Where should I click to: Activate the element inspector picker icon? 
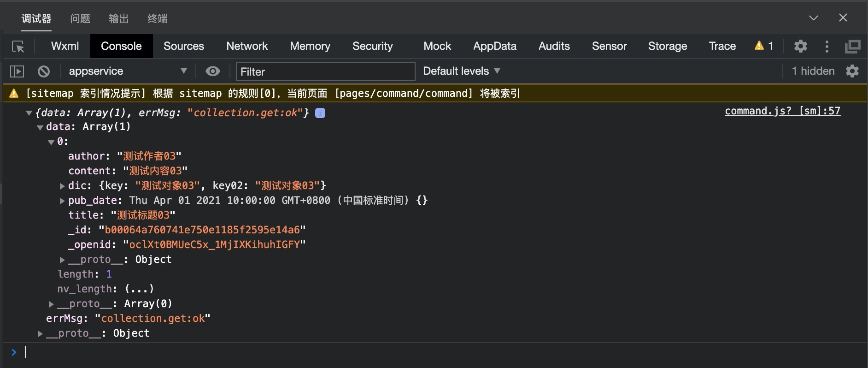tap(18, 47)
